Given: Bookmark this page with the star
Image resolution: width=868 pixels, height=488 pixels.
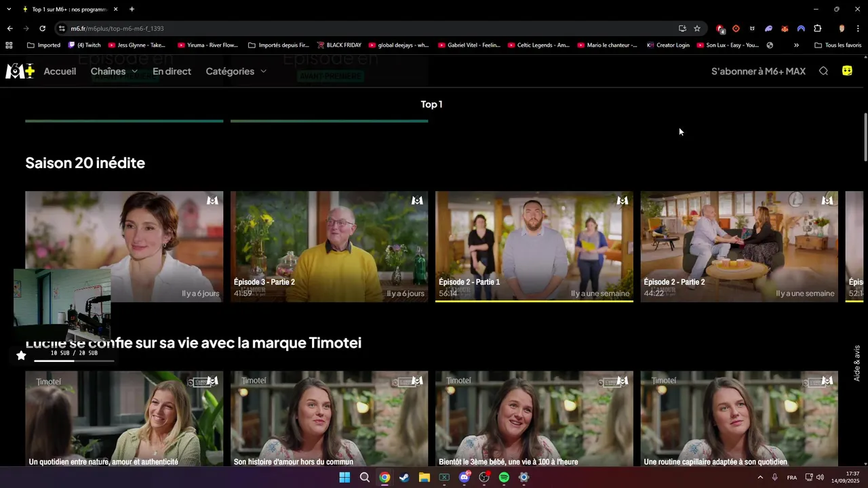Looking at the screenshot, I should [696, 28].
